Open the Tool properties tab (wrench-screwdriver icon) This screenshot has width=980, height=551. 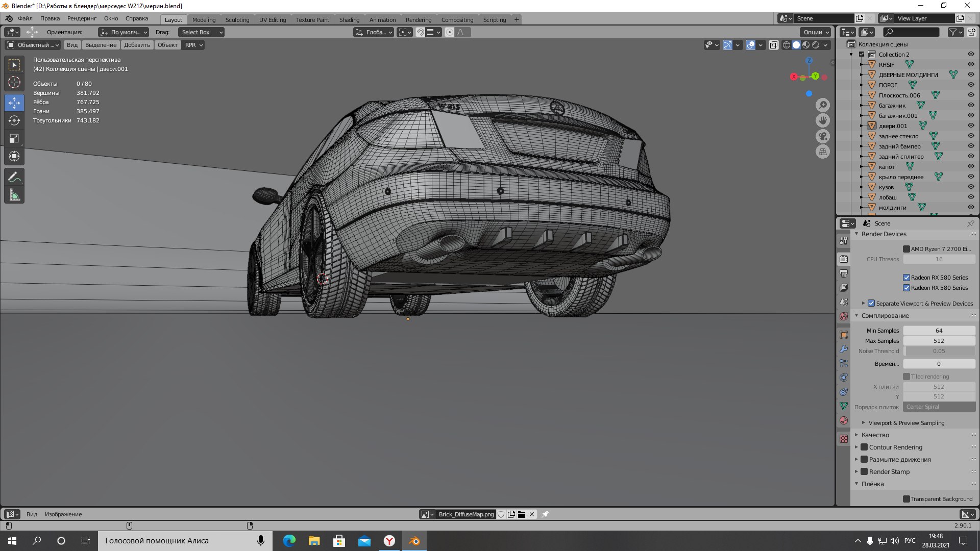coord(844,241)
